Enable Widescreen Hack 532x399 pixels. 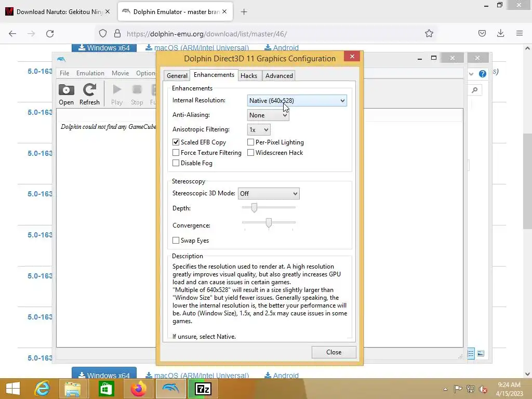pyautogui.click(x=251, y=153)
